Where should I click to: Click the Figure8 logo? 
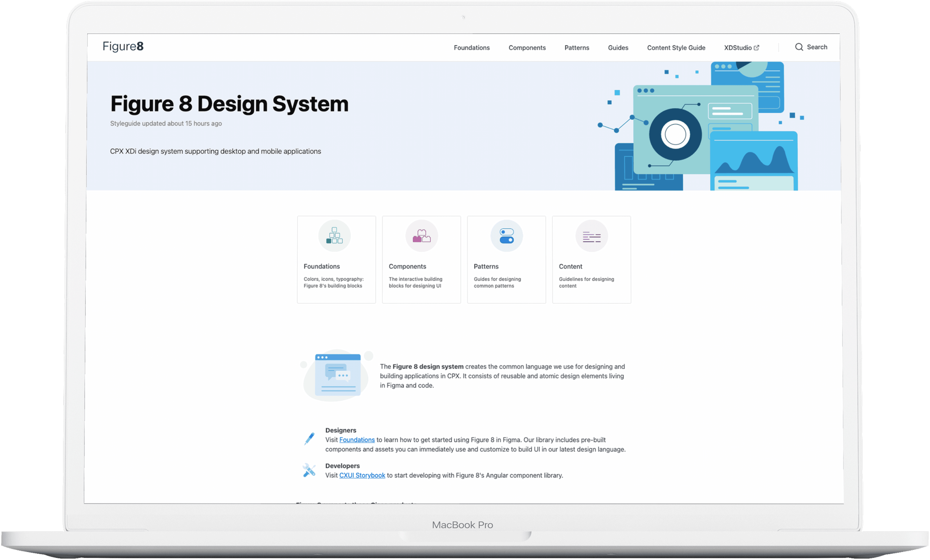123,46
